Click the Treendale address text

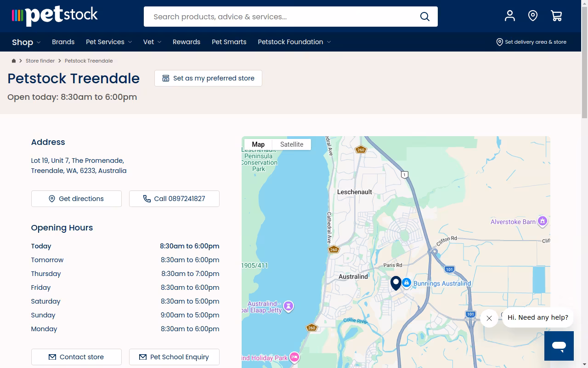click(79, 166)
